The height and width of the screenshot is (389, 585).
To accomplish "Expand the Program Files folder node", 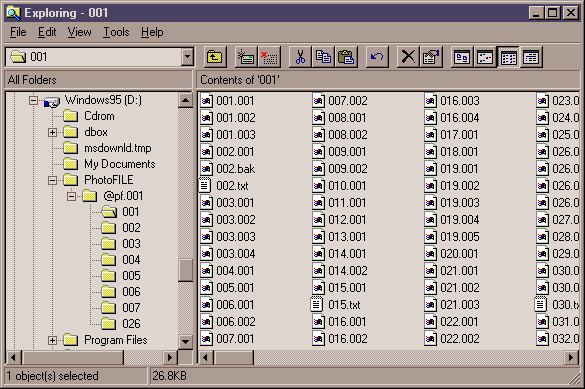I will tap(52, 340).
